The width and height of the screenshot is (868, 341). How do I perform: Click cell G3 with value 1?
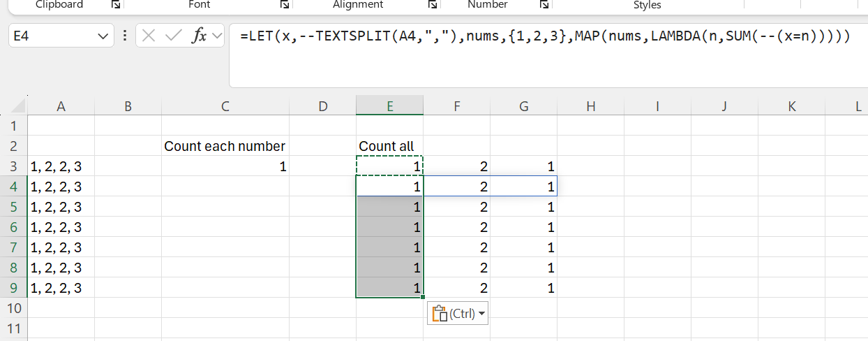tap(523, 166)
